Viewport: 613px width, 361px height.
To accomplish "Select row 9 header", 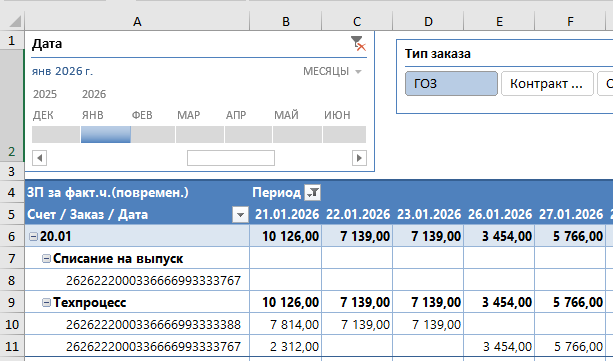I will (12, 302).
